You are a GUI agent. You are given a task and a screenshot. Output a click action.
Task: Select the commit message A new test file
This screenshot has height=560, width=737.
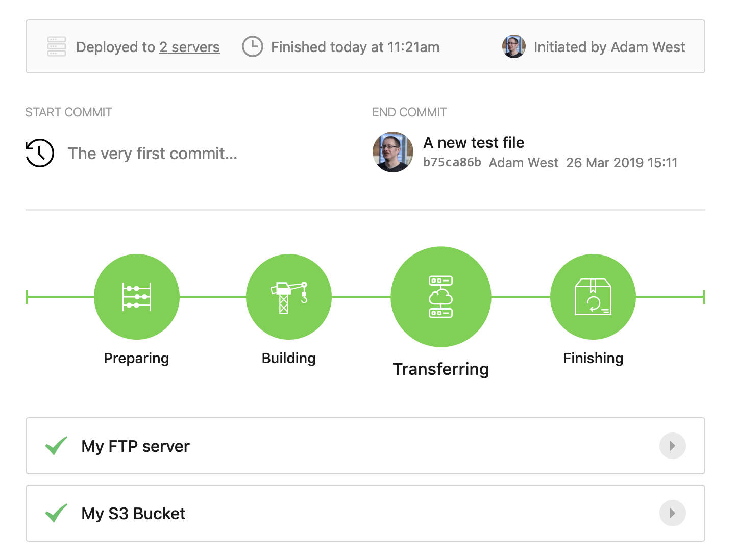[x=474, y=142]
